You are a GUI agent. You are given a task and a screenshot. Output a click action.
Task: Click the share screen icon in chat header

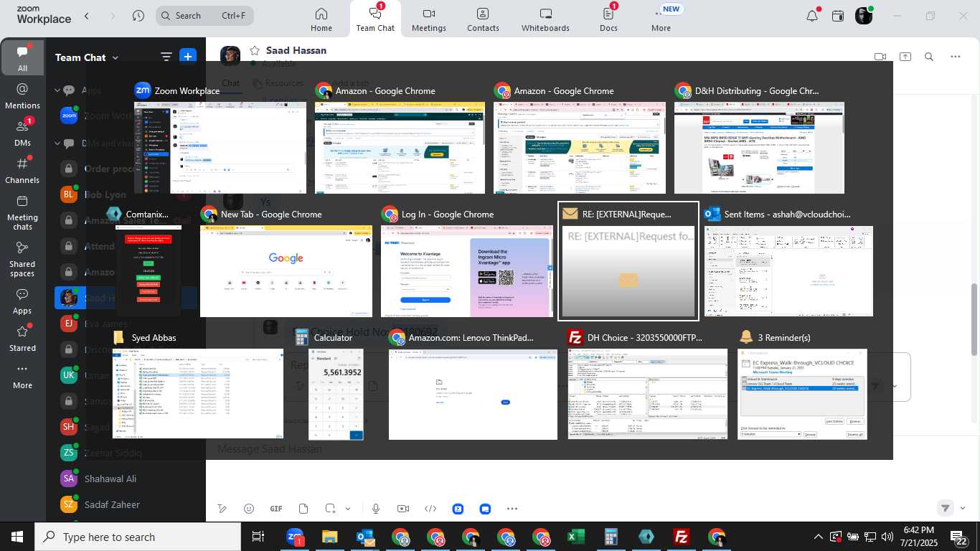[905, 57]
